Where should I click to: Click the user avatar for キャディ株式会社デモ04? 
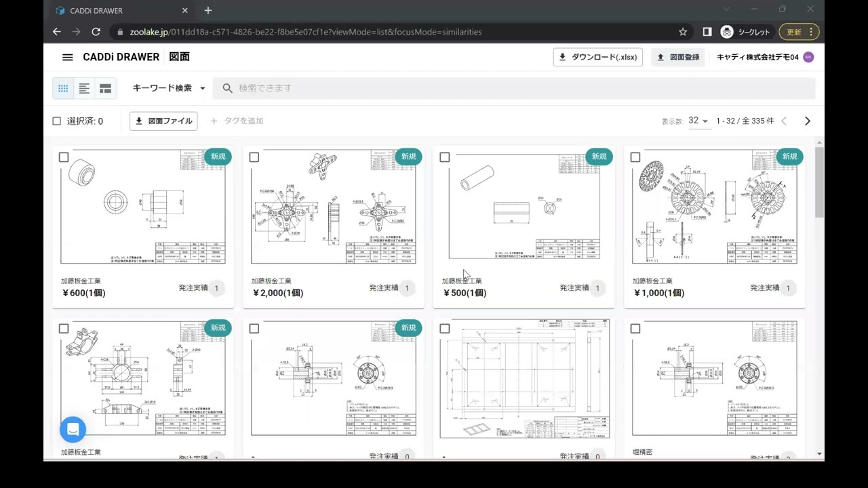(808, 57)
